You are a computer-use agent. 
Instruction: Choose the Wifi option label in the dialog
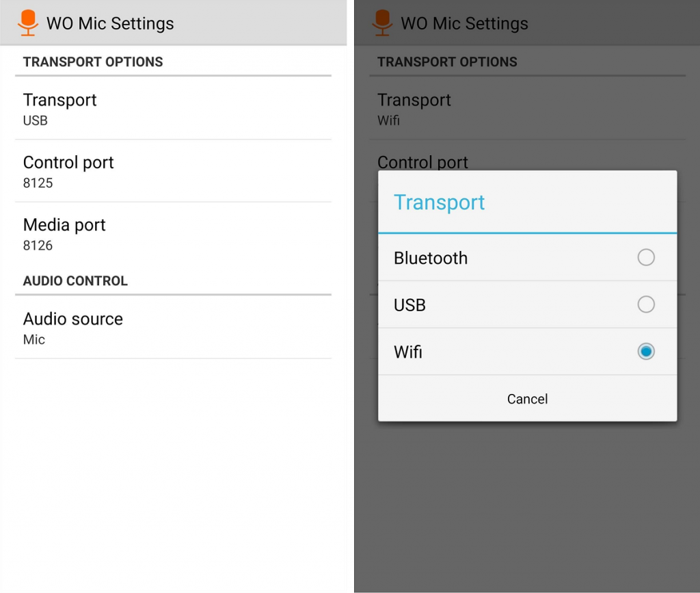tap(408, 352)
